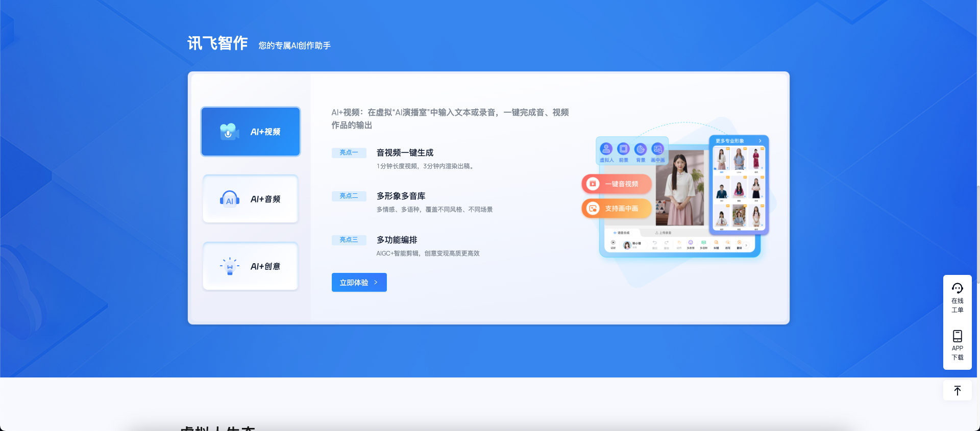980x431 pixels.
Task: Click the 画中画 icon in preview
Action: pyautogui.click(x=657, y=149)
